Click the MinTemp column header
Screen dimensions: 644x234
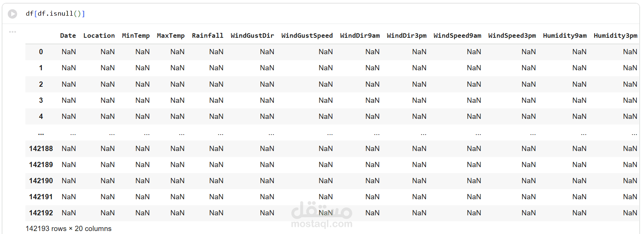coord(135,36)
